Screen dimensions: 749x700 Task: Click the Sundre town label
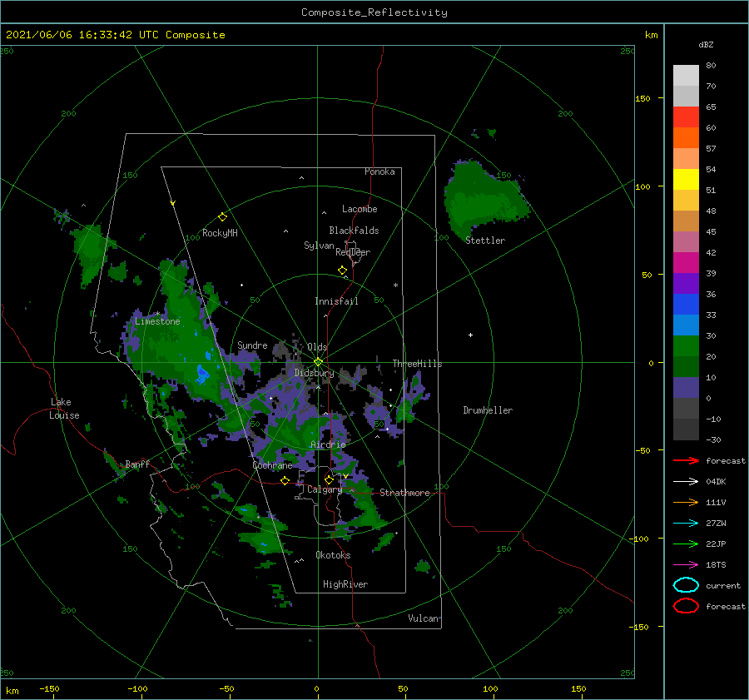tap(252, 345)
